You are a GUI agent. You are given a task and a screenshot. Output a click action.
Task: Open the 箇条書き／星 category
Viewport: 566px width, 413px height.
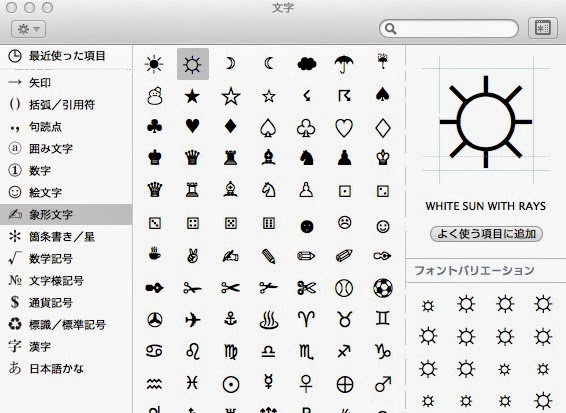[66, 236]
